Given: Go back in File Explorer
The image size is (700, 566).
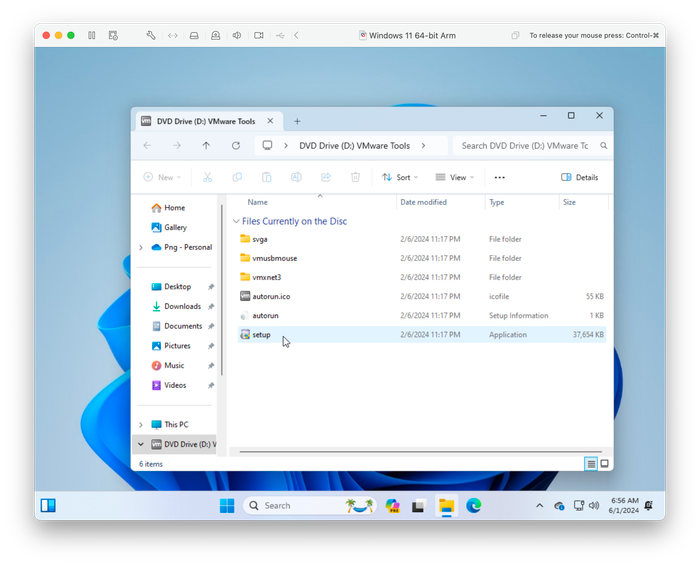Looking at the screenshot, I should [147, 146].
